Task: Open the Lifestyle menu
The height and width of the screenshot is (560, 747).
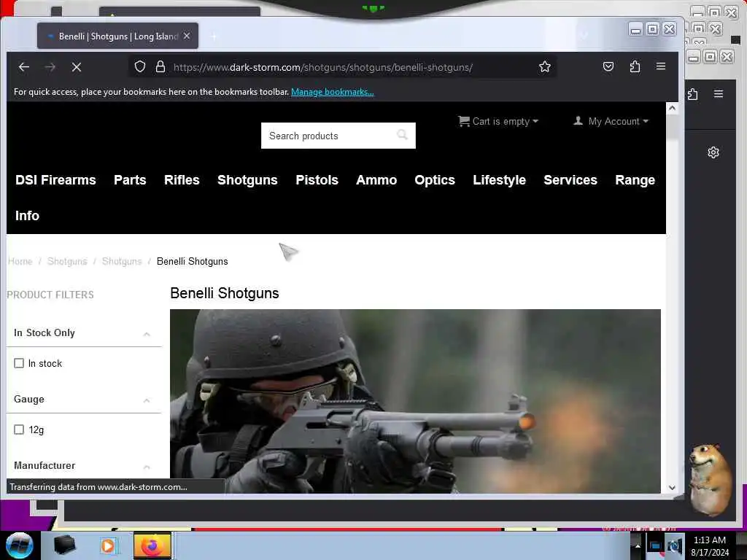Action: pyautogui.click(x=499, y=180)
